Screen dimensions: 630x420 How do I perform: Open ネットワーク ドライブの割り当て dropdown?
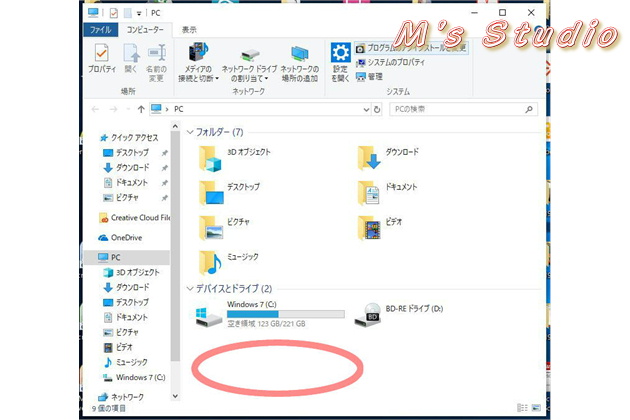pos(249,64)
